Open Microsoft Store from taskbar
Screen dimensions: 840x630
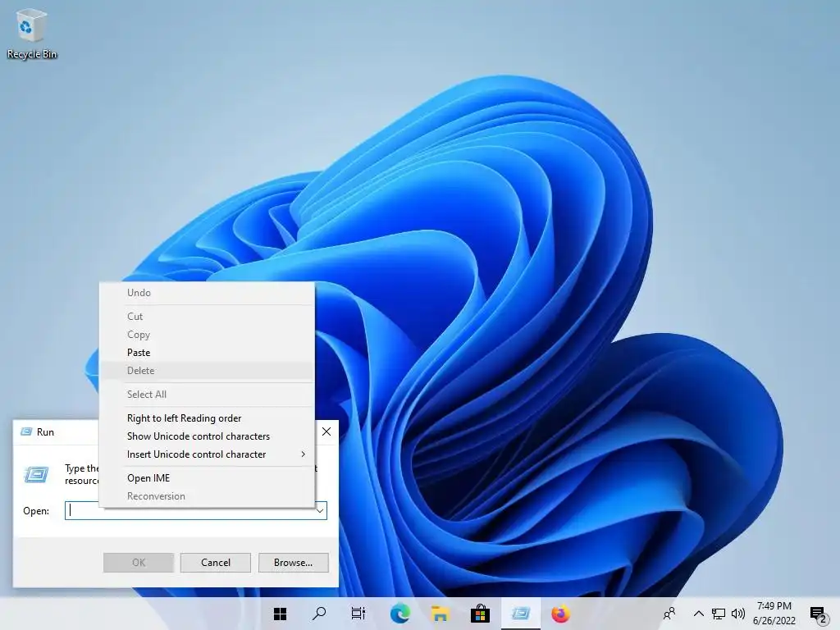click(480, 614)
